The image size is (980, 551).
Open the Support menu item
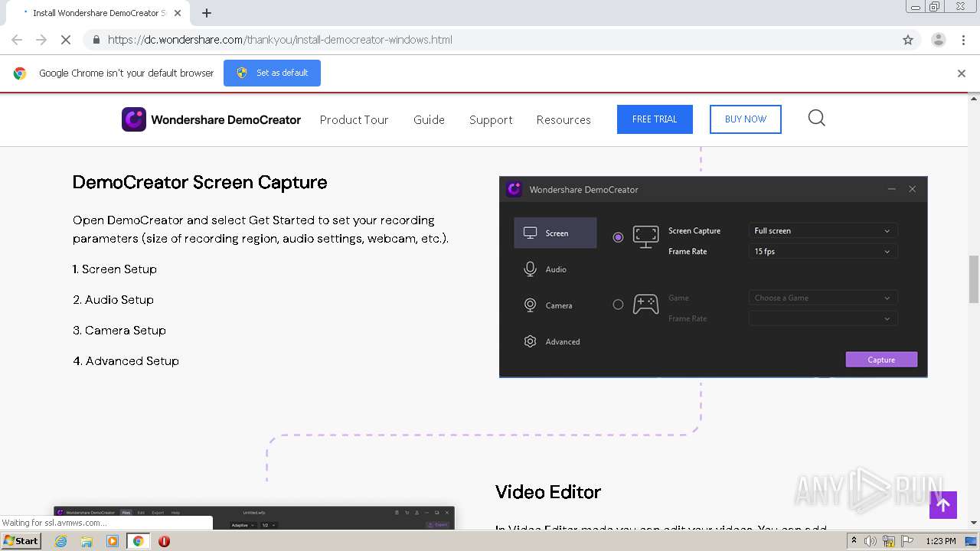(491, 120)
